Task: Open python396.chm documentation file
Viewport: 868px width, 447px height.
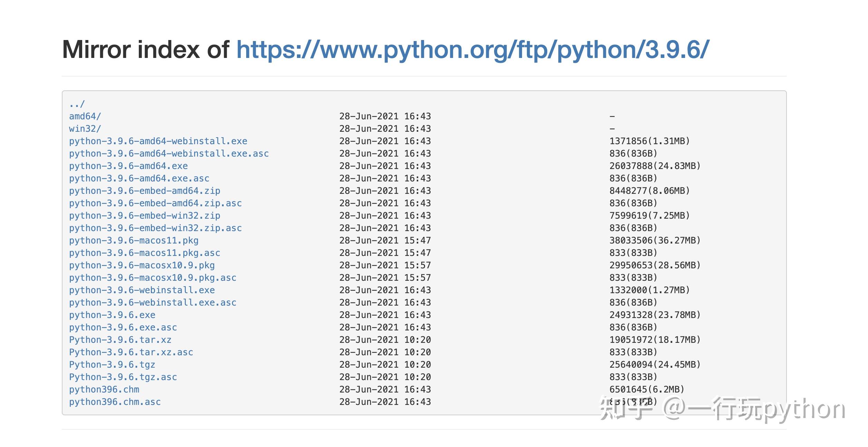Action: (x=104, y=389)
